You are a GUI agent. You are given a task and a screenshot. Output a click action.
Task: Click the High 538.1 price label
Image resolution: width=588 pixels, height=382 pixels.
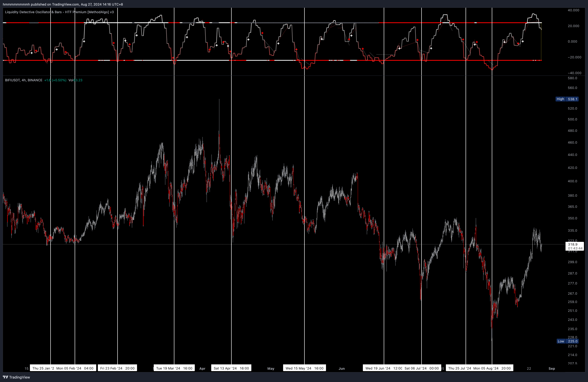pyautogui.click(x=566, y=99)
